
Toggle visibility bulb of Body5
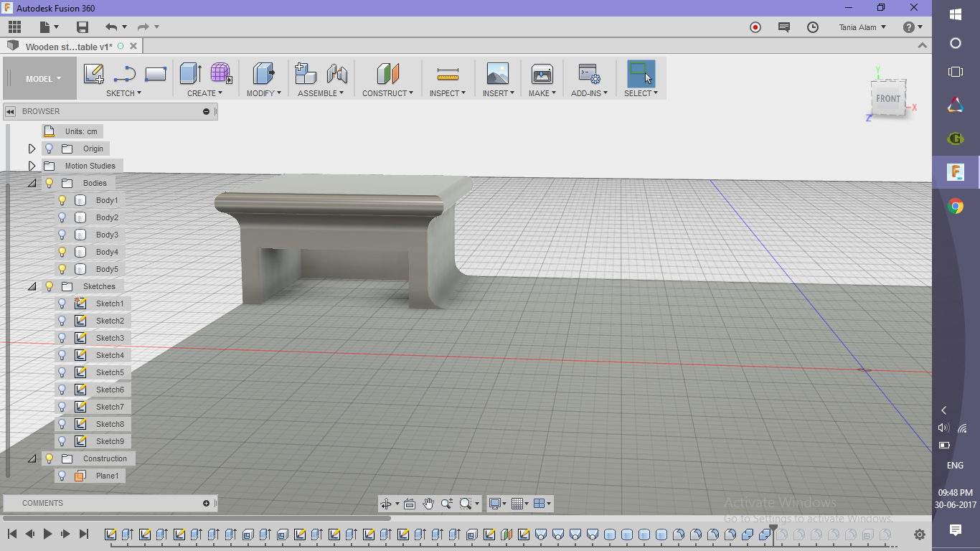pyautogui.click(x=62, y=269)
